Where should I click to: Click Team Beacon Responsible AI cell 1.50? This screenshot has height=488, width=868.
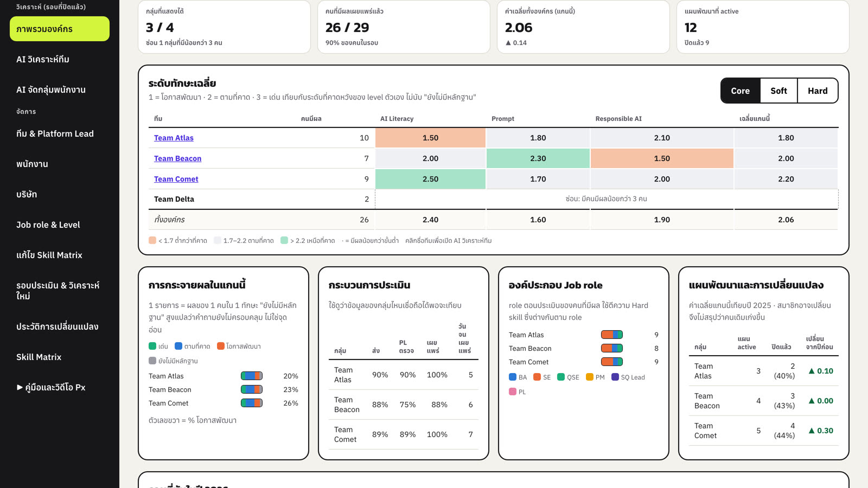(662, 158)
